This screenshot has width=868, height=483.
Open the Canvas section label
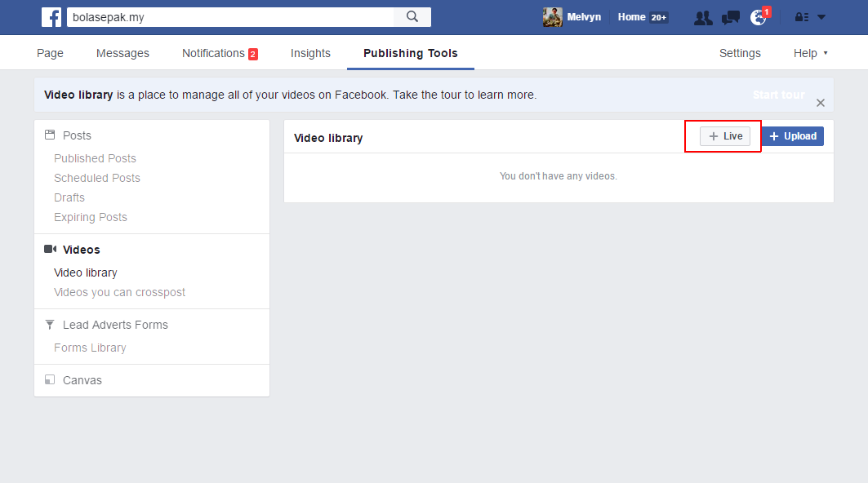pos(82,380)
